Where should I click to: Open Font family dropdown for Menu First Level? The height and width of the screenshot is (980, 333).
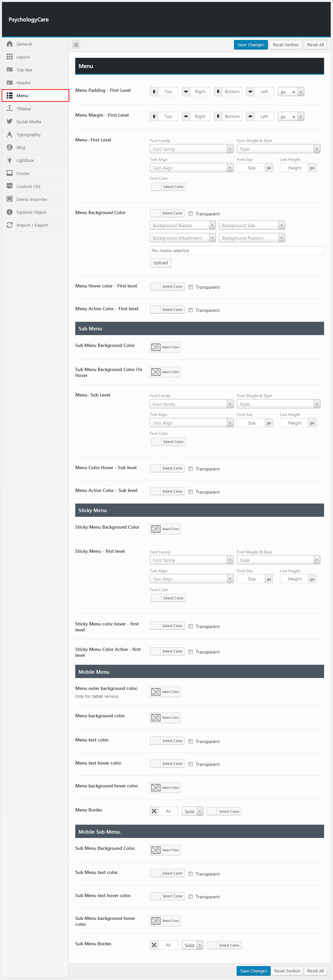[191, 149]
